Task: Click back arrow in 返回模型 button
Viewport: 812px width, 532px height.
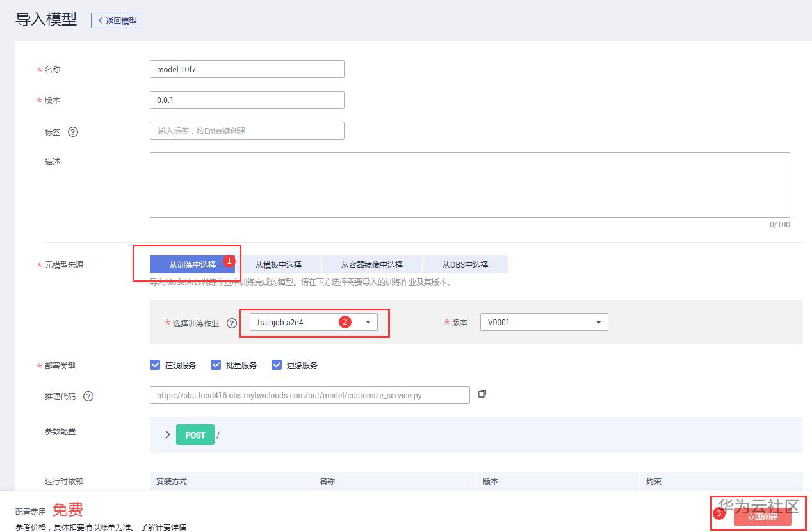Action: pos(101,20)
